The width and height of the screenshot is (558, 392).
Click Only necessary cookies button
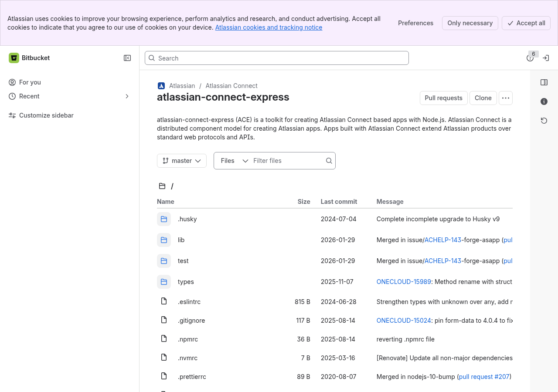pos(470,23)
